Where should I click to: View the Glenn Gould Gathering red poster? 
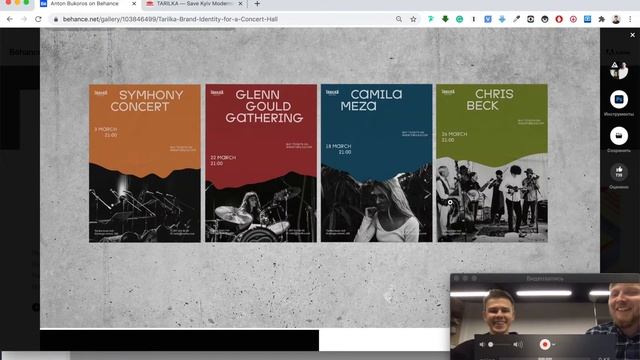tap(261, 163)
